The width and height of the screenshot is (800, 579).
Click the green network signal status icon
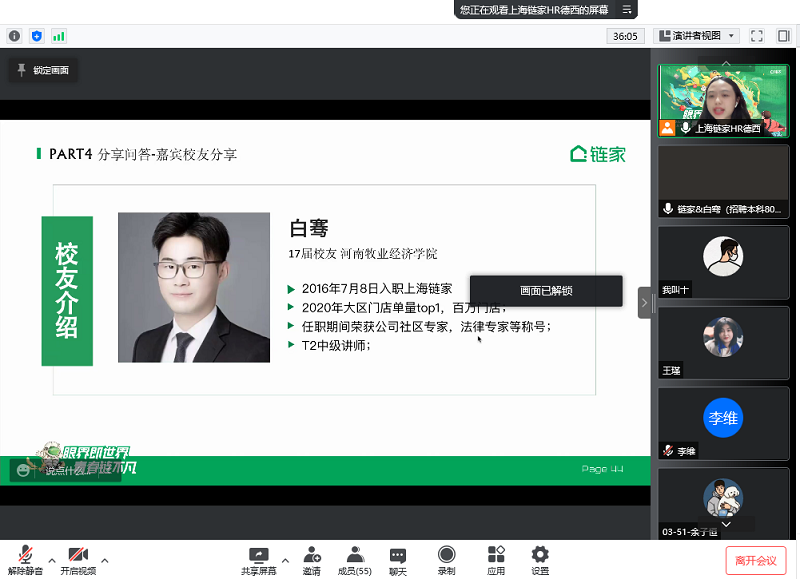pos(59,36)
